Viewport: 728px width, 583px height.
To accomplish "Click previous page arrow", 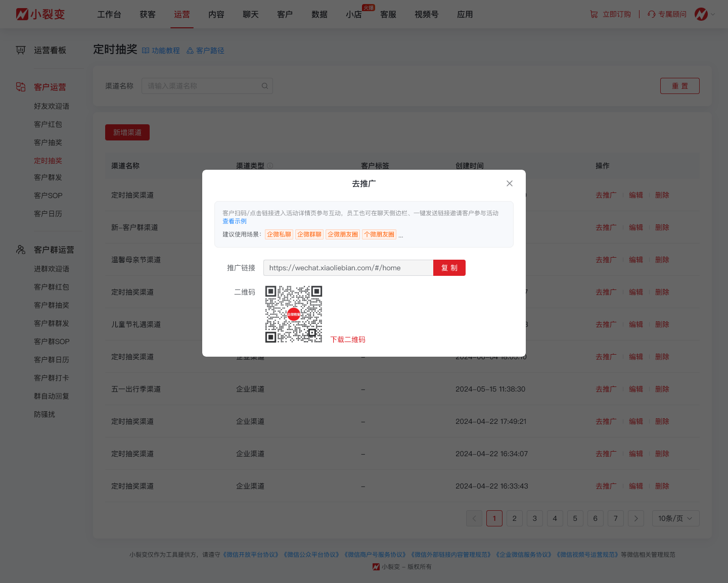I will 474,518.
